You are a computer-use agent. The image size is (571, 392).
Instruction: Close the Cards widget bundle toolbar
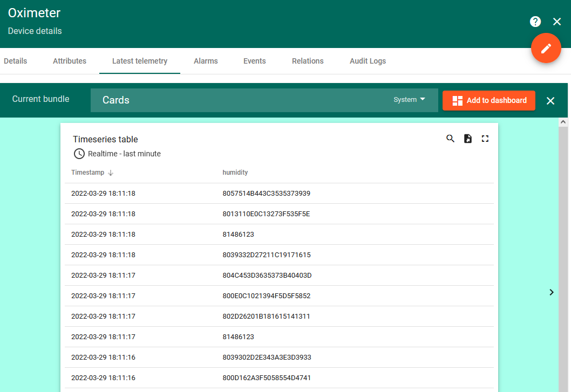(550, 100)
